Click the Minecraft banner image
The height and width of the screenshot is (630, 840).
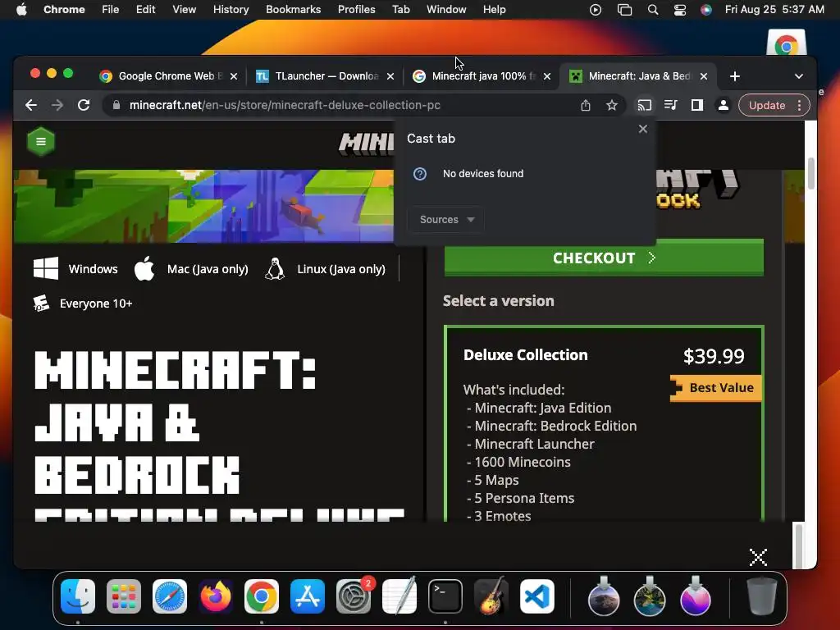(203, 206)
